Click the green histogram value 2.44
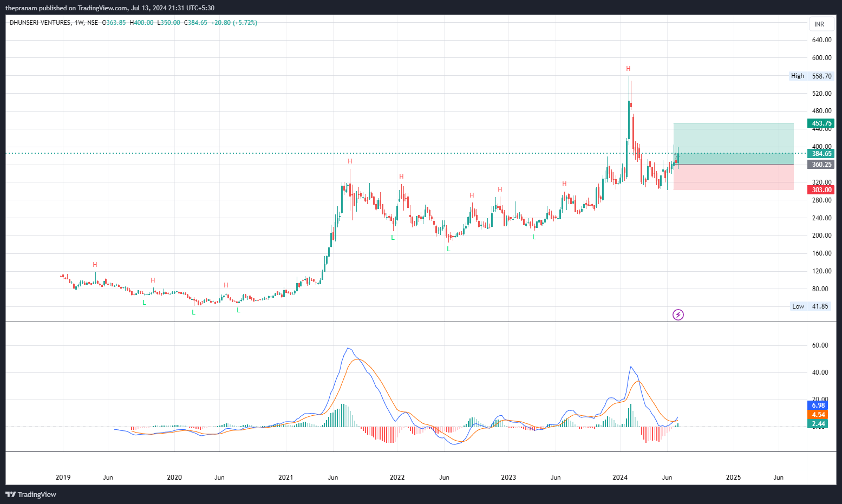 pos(818,424)
